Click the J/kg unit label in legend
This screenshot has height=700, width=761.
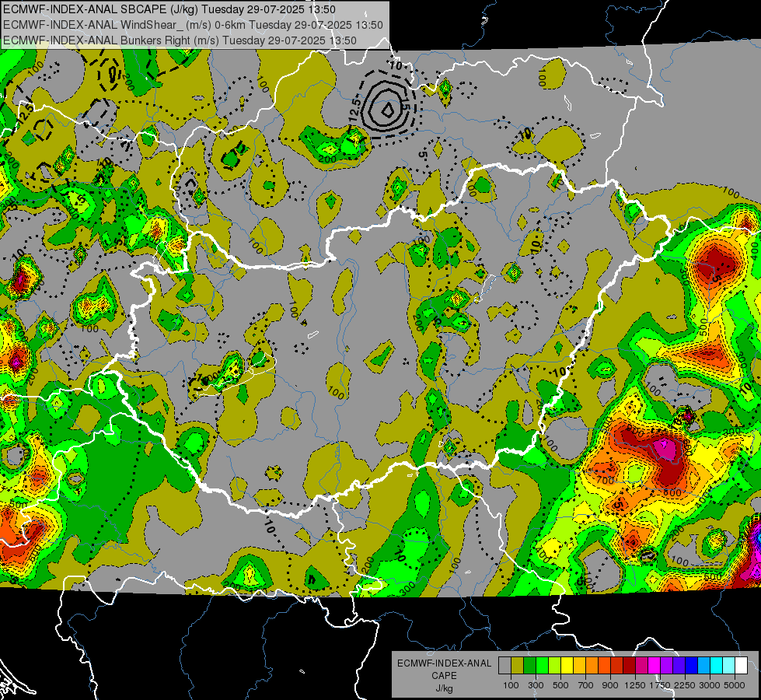click(x=444, y=688)
